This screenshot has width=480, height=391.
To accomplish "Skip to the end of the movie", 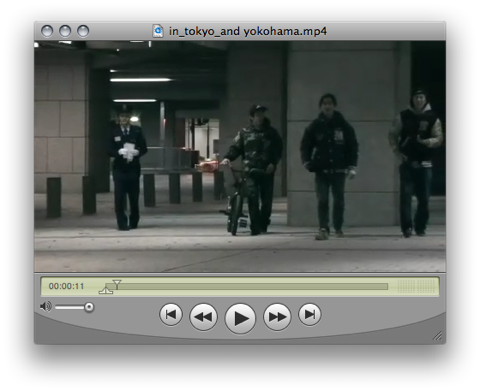I will (x=310, y=314).
